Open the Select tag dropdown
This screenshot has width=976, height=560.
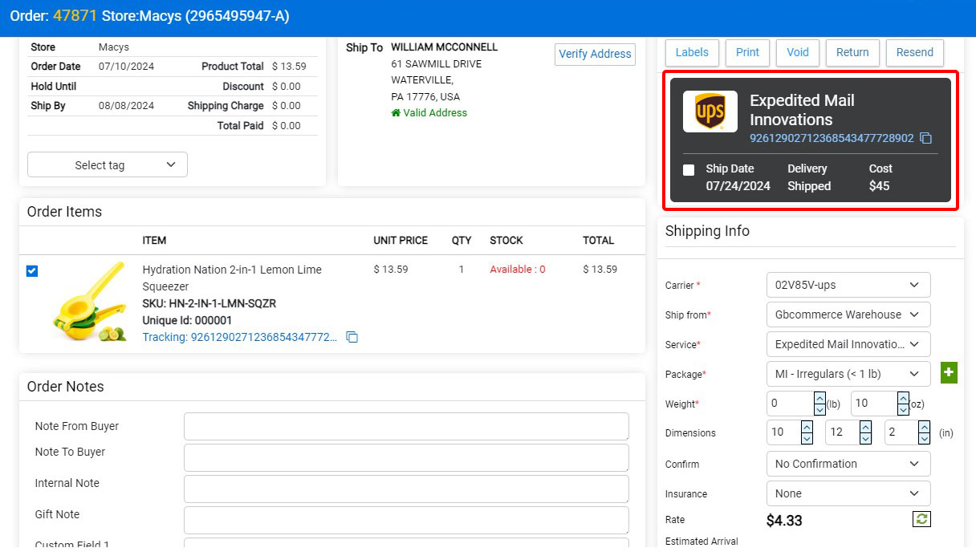[x=108, y=164]
